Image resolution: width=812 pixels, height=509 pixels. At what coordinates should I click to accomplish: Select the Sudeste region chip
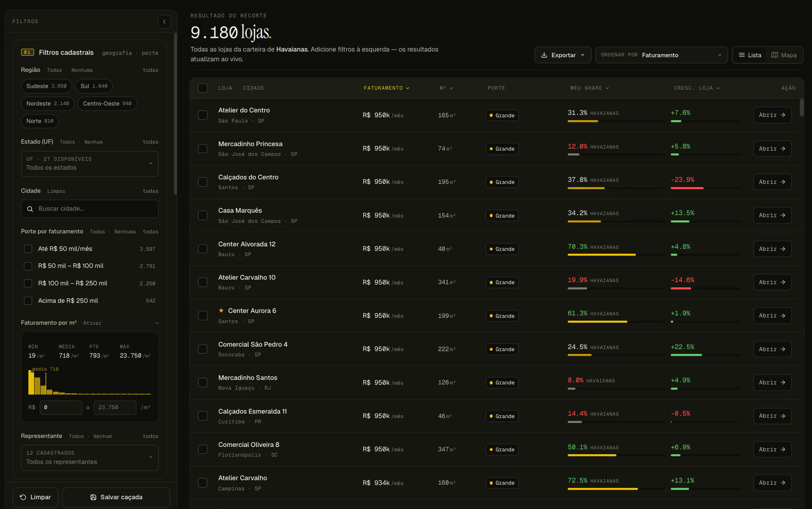[46, 86]
